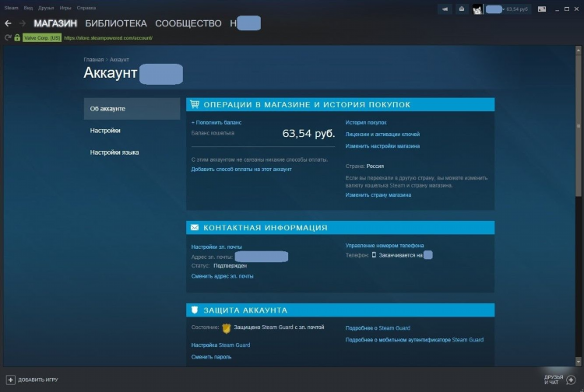Go back with the back arrow
The image size is (584, 392).
(x=8, y=23)
